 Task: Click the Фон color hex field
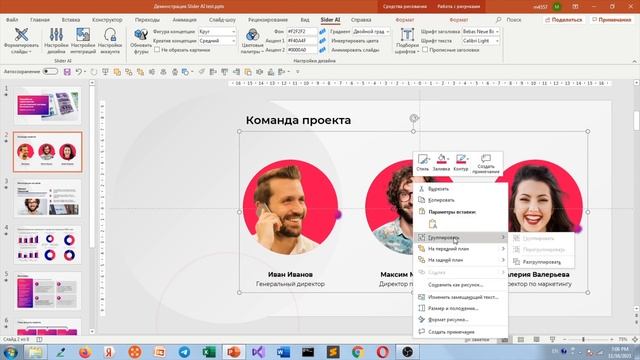(302, 31)
